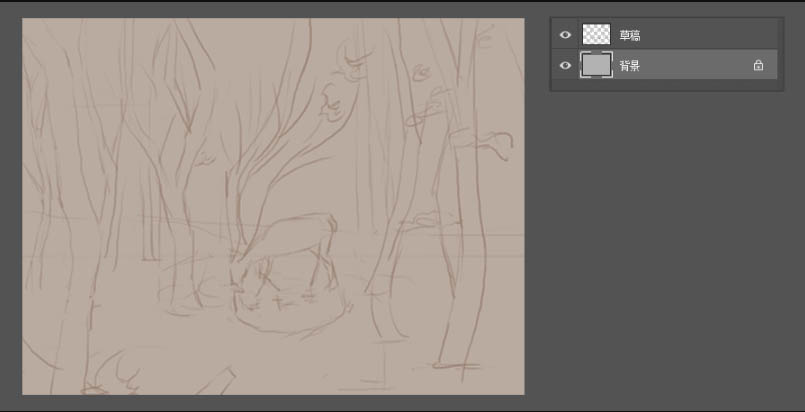Click empty area below layers in panel
Screen dimensions: 805x412
click(x=666, y=85)
